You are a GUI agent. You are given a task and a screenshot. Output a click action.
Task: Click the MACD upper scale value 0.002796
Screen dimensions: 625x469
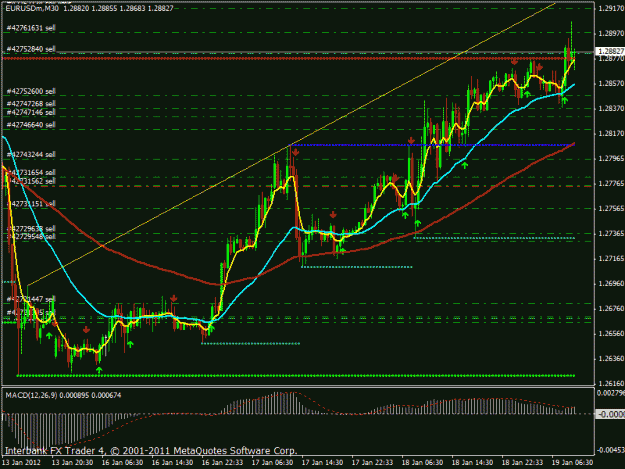[611, 394]
